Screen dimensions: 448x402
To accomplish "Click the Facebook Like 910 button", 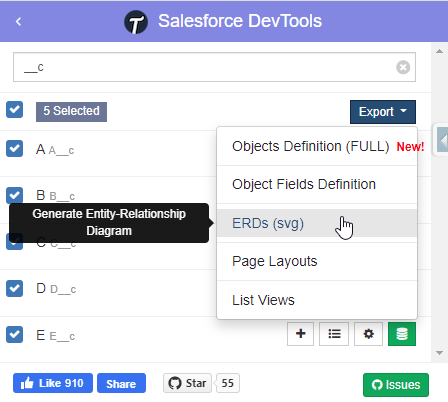I will tap(53, 383).
